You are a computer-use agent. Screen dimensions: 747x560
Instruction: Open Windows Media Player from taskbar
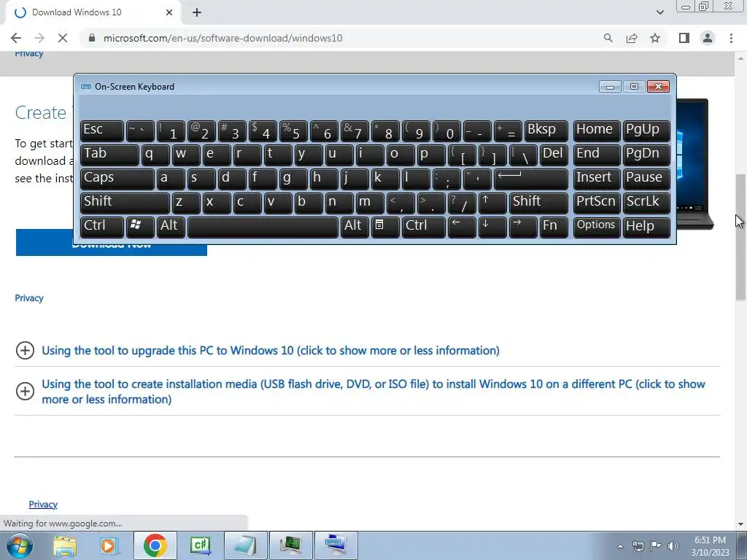coord(109,545)
